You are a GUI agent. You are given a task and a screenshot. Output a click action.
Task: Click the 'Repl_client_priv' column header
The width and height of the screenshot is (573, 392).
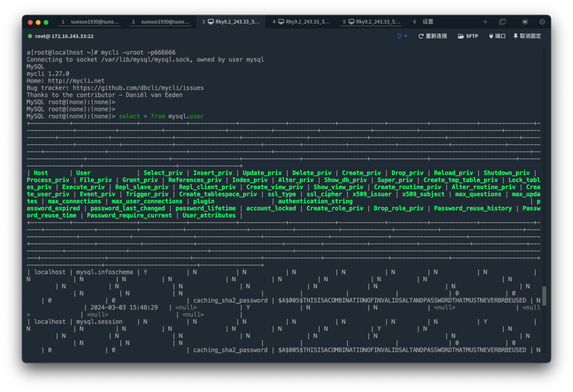click(207, 187)
